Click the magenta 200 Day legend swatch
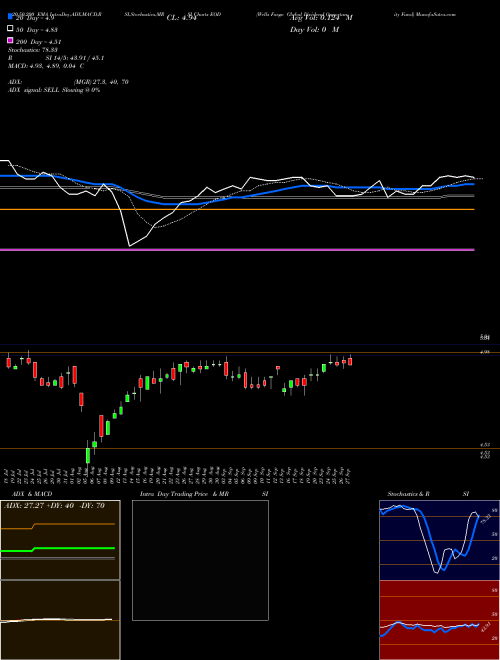 [10, 41]
